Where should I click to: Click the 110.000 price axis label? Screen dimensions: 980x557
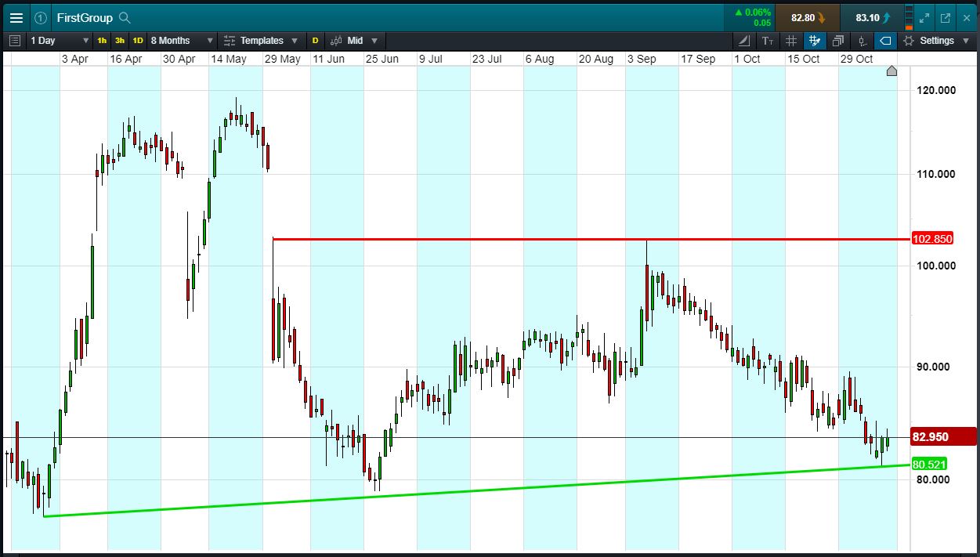(935, 174)
